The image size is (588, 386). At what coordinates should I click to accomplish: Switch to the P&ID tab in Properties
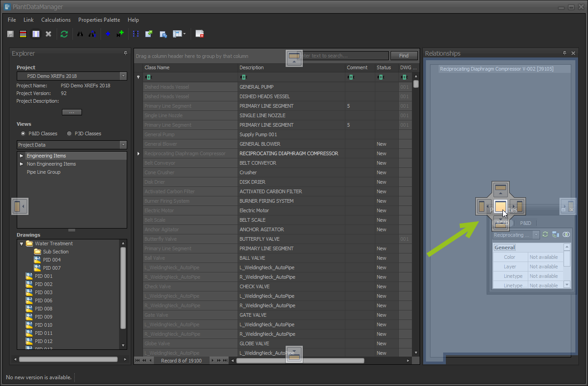coord(526,223)
